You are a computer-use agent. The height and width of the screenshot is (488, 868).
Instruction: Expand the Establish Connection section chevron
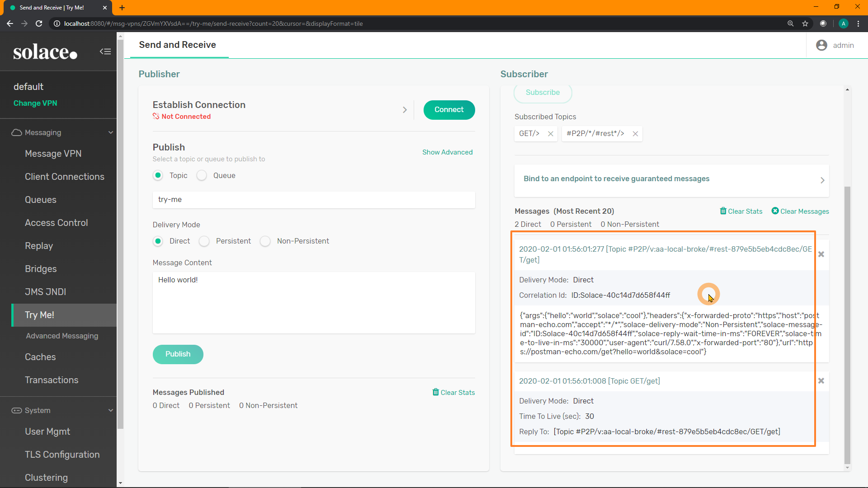pyautogui.click(x=405, y=110)
